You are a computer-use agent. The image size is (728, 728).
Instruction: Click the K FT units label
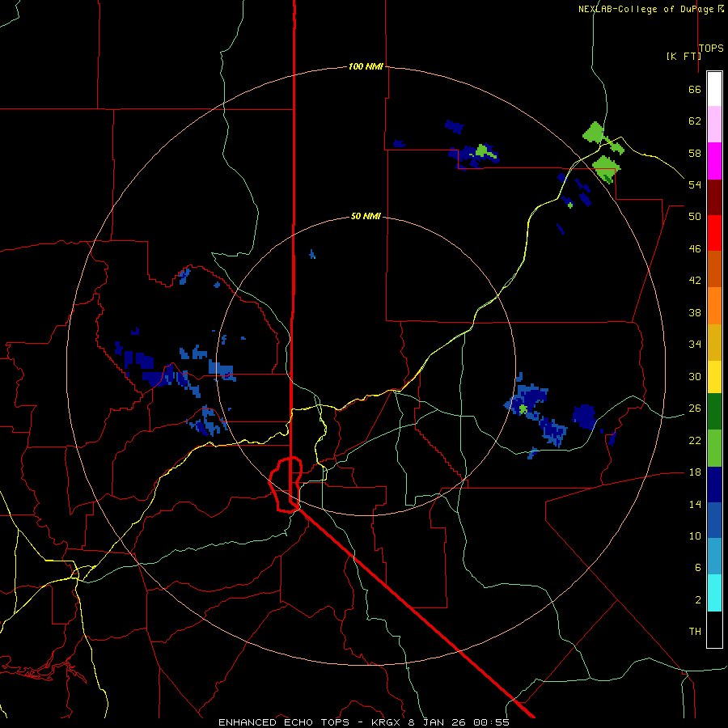(684, 56)
